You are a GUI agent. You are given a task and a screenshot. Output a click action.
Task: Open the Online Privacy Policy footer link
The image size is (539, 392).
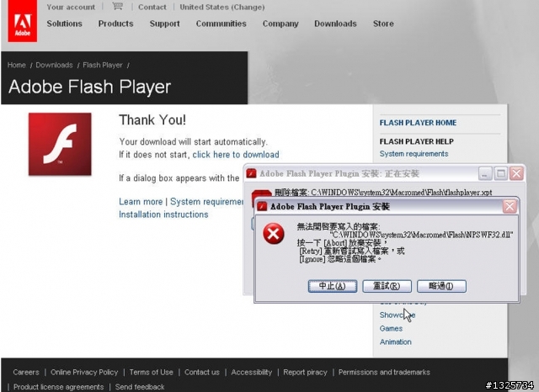tap(84, 372)
